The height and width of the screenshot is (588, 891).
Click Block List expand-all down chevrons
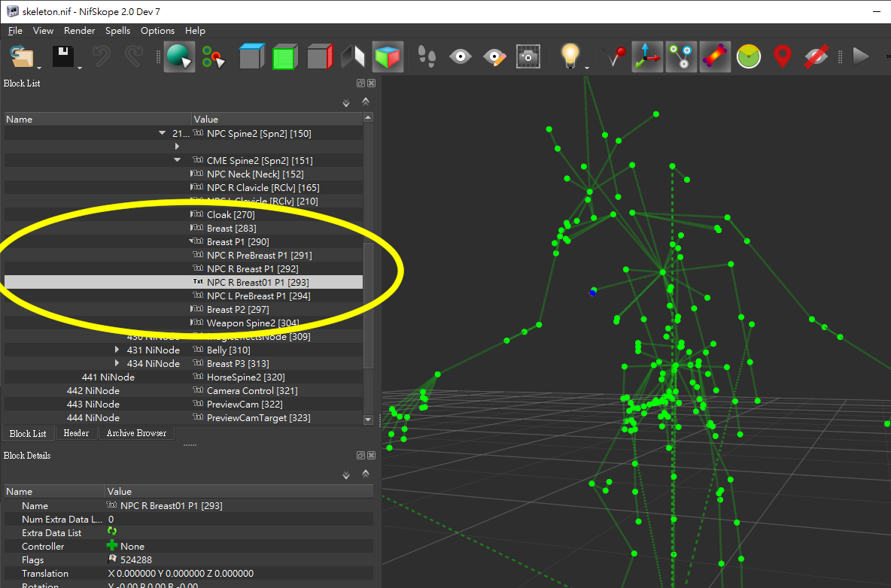click(x=346, y=103)
